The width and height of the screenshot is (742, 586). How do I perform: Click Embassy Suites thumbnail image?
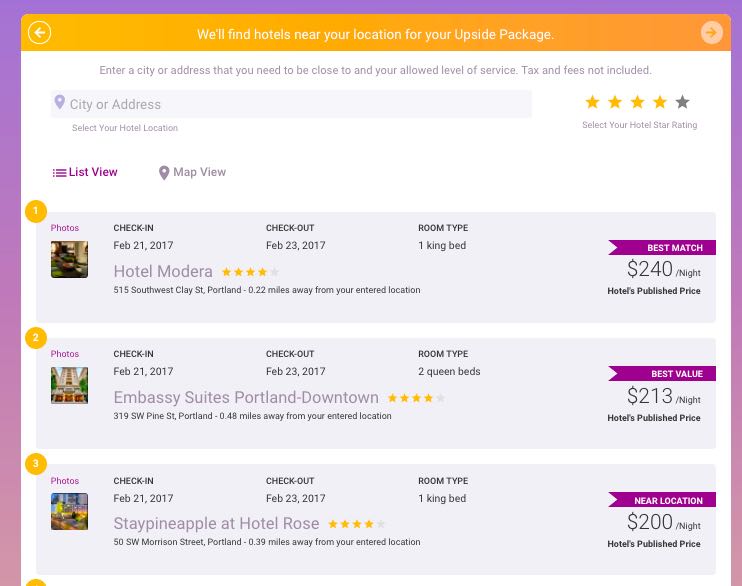coord(70,385)
